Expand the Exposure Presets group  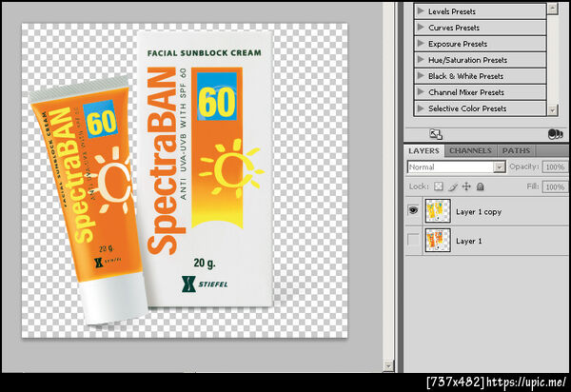pos(421,44)
